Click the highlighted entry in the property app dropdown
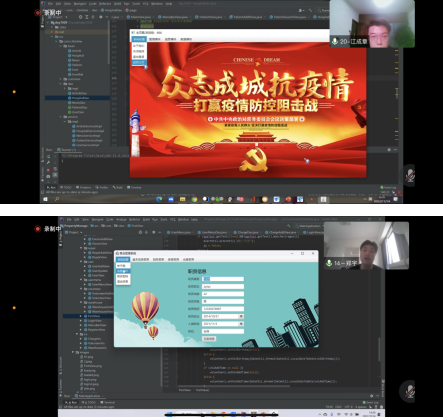The image size is (444, 417). click(x=123, y=271)
